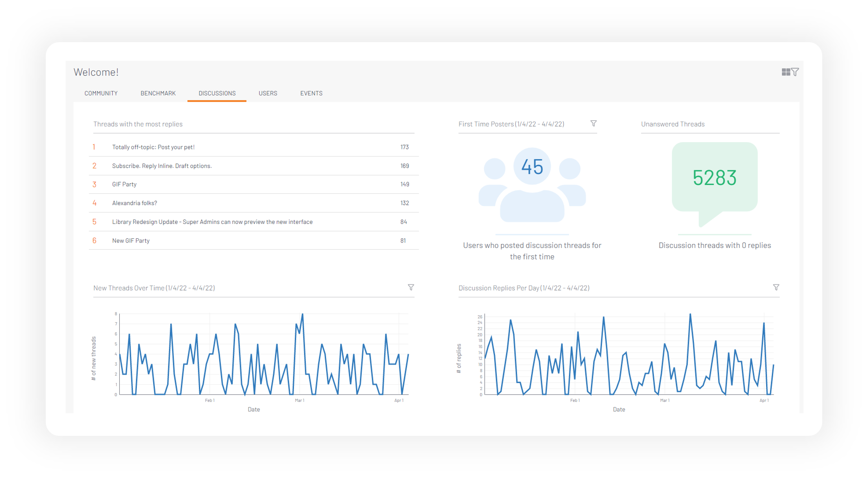Filter the First Time Posters widget
Viewport: 868px width, 478px height.
pyautogui.click(x=593, y=123)
